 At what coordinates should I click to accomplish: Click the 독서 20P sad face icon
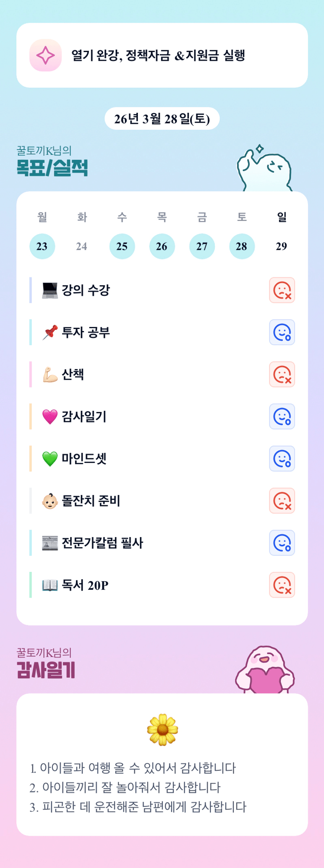(282, 585)
